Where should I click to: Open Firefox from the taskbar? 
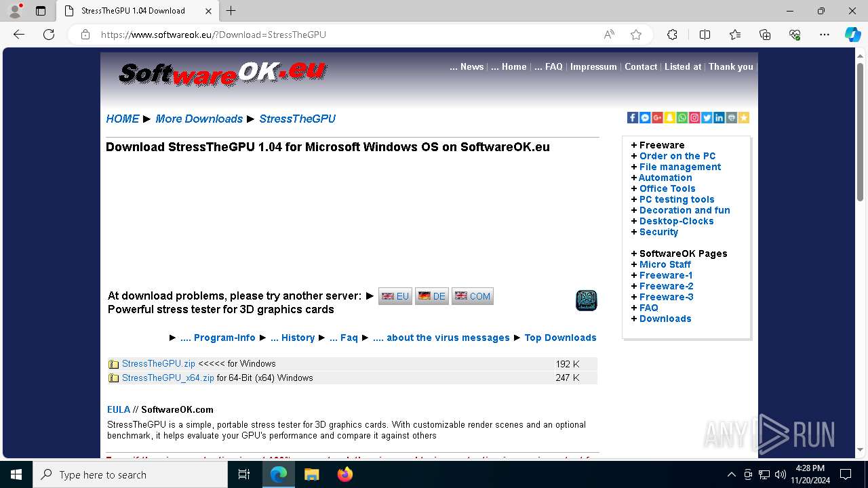[345, 474]
